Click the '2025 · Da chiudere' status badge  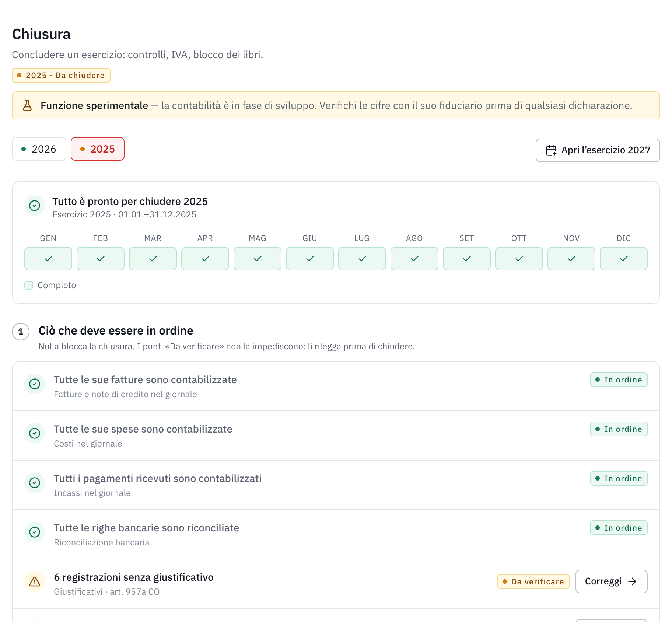[61, 75]
